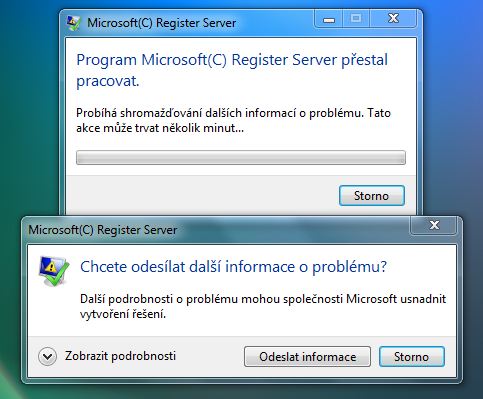Minimize the upper Register Server window
Image resolution: width=483 pixels, height=399 pixels.
coord(329,18)
